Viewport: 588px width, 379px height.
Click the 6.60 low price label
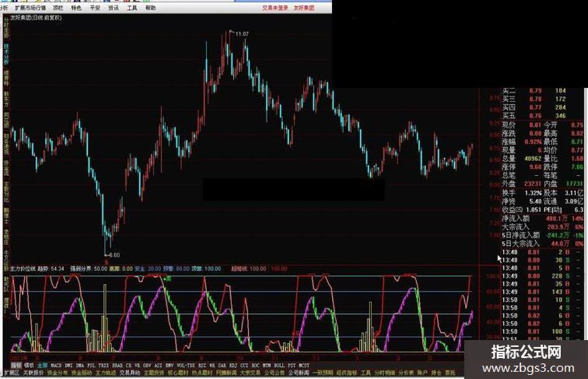pos(114,255)
